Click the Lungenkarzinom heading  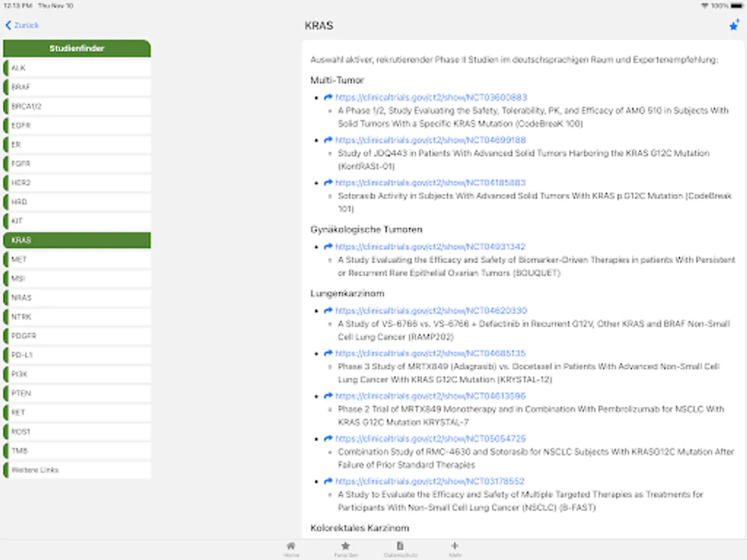[x=347, y=294]
